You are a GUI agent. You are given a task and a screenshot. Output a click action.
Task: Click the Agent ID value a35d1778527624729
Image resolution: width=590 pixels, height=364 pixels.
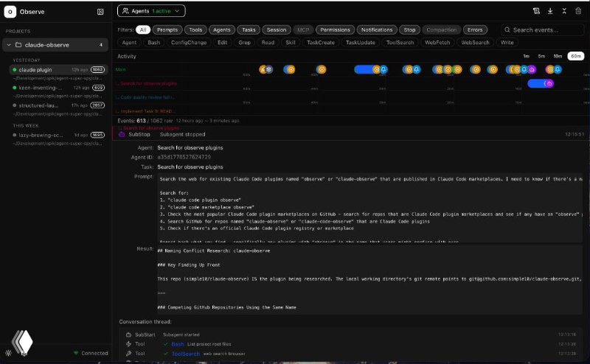point(184,157)
